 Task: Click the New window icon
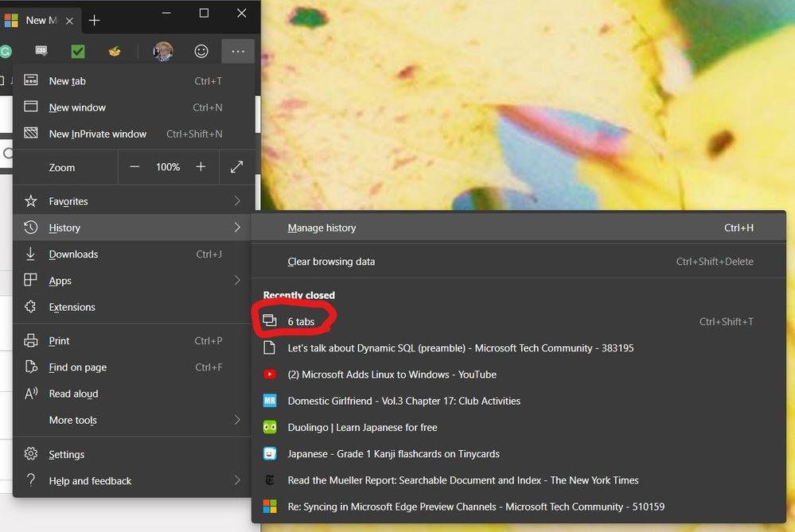click(31, 106)
